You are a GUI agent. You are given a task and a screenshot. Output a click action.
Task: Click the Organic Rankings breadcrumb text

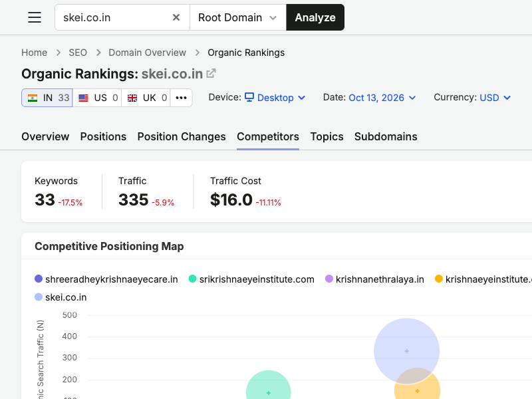[x=246, y=53]
